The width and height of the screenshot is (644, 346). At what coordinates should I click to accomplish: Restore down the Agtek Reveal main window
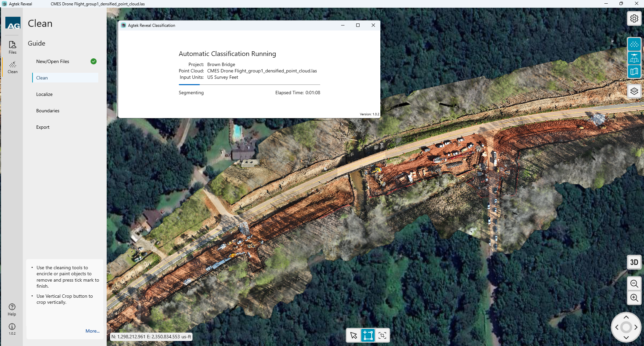[x=621, y=4]
